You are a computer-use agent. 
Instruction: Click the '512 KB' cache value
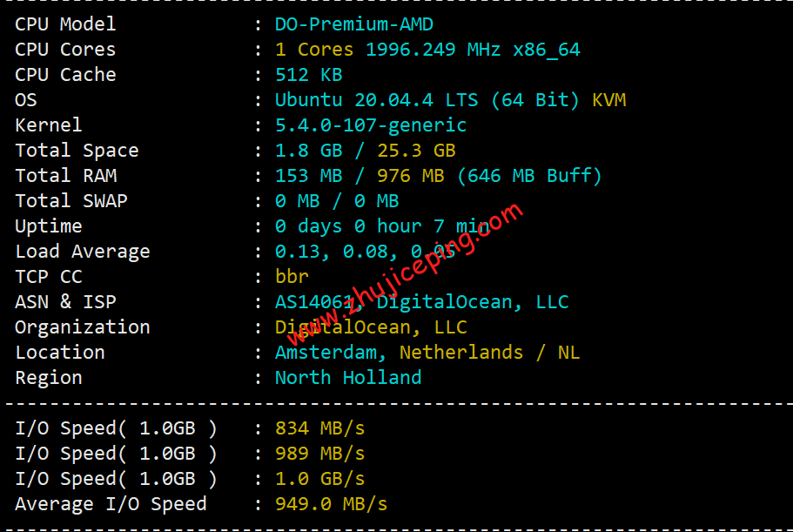point(308,74)
